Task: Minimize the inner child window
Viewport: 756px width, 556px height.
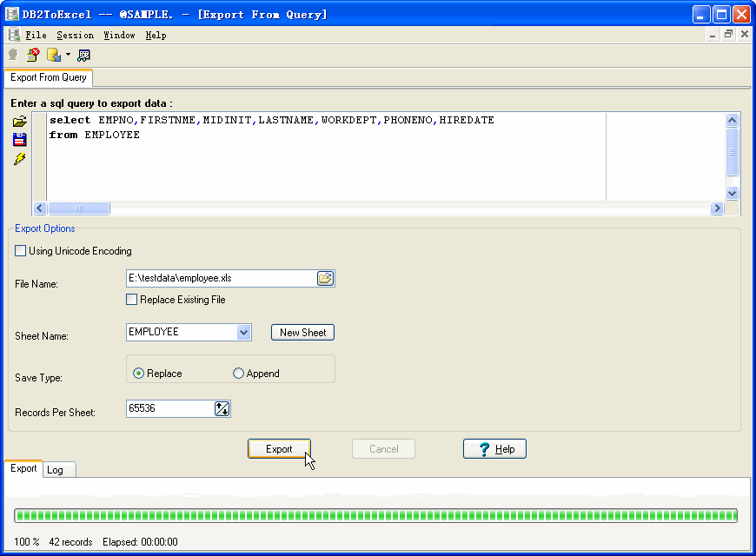Action: tap(713, 35)
